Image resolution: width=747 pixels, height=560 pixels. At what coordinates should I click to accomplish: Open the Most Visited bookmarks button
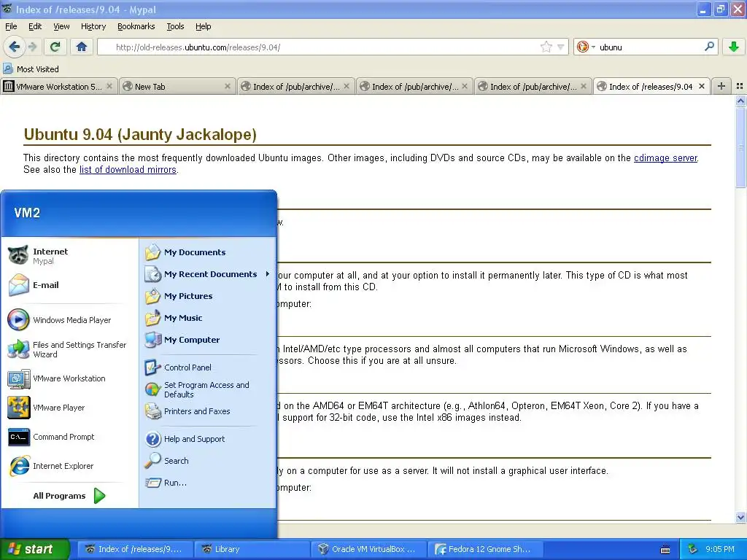click(x=31, y=69)
